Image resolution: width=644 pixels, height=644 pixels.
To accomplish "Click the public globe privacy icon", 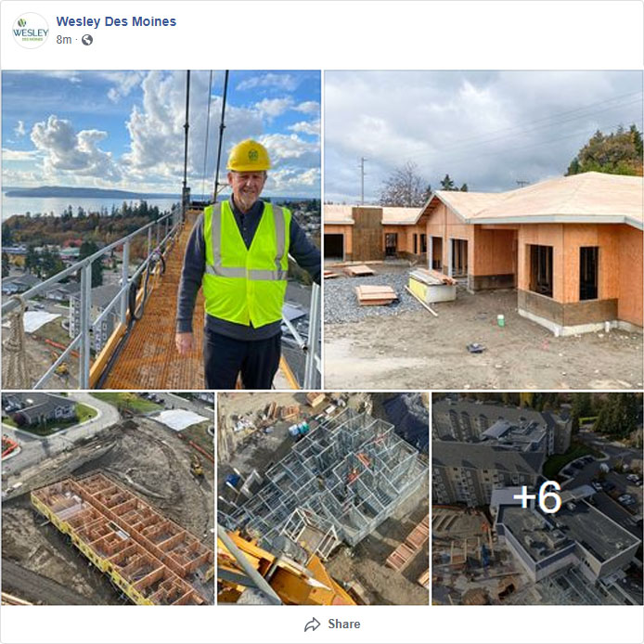I will [87, 40].
